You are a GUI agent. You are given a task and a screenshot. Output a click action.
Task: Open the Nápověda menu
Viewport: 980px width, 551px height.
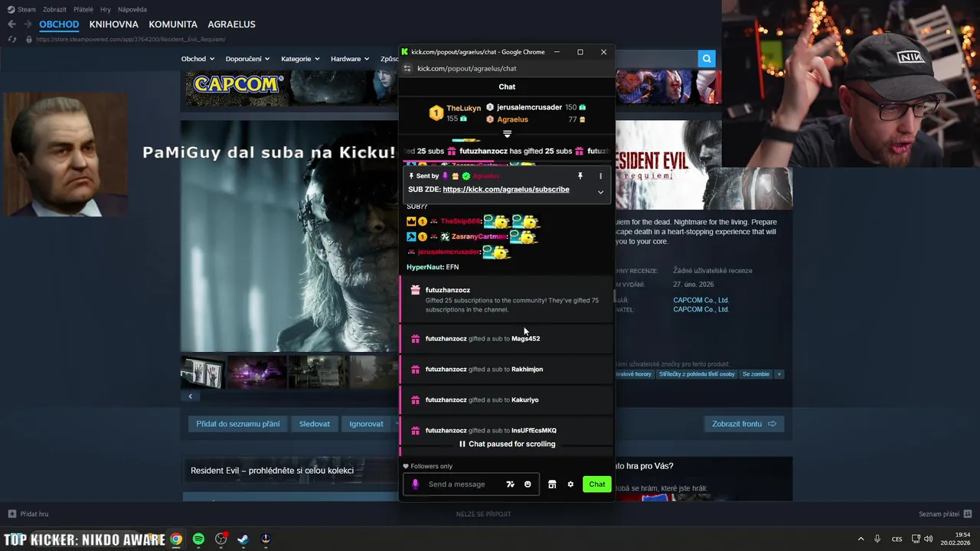point(132,9)
